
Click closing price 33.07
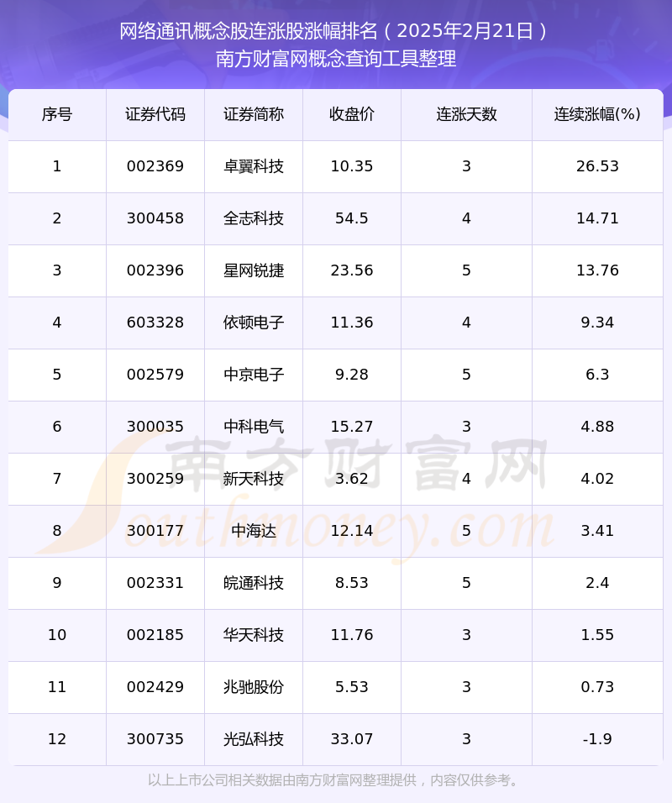point(352,739)
